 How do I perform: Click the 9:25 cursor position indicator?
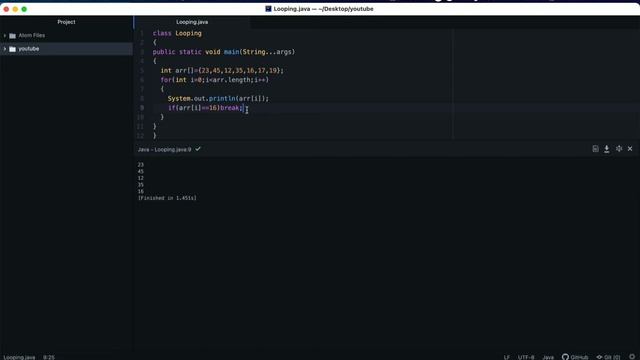click(x=49, y=357)
